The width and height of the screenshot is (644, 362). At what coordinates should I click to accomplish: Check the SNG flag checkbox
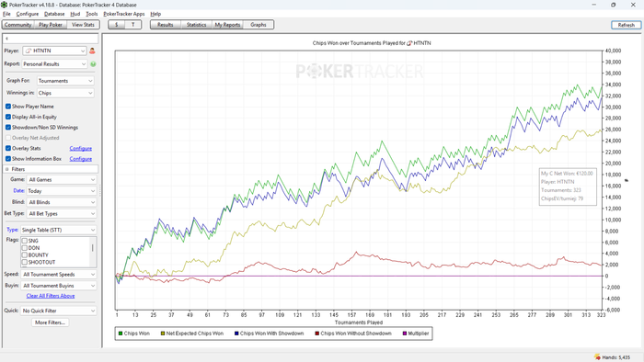pyautogui.click(x=25, y=241)
